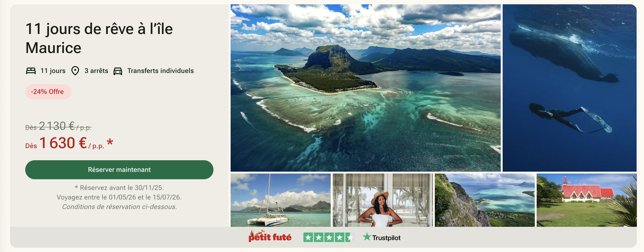Open the Conditions de réservation ci-dessous text
Image resolution: width=644 pixels, height=252 pixels.
(119, 207)
